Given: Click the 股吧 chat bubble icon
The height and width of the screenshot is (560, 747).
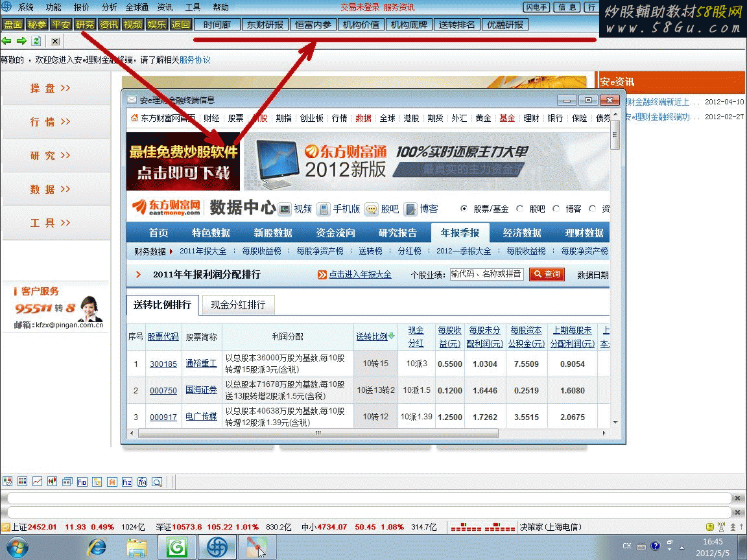Looking at the screenshot, I should click(372, 209).
